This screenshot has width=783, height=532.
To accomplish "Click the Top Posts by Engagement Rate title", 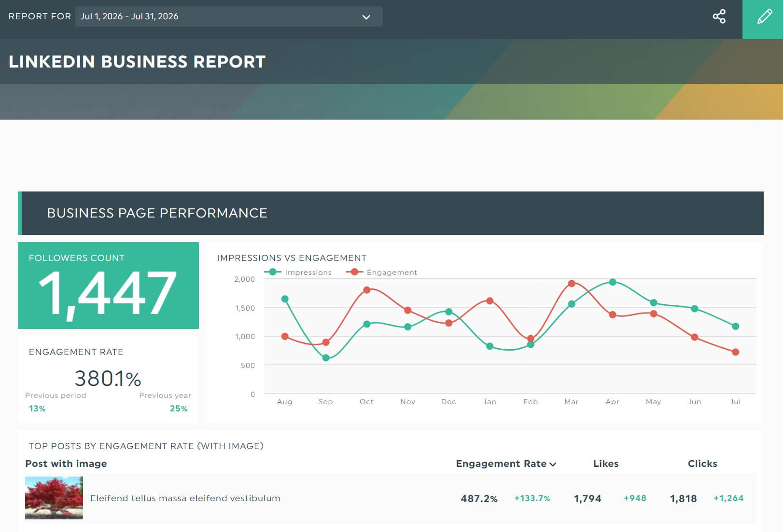I will (x=146, y=446).
